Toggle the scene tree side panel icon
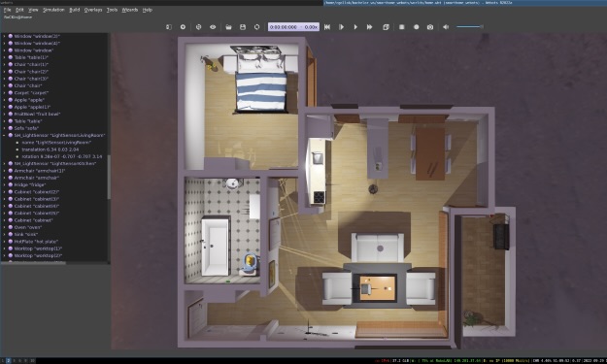 pos(168,27)
